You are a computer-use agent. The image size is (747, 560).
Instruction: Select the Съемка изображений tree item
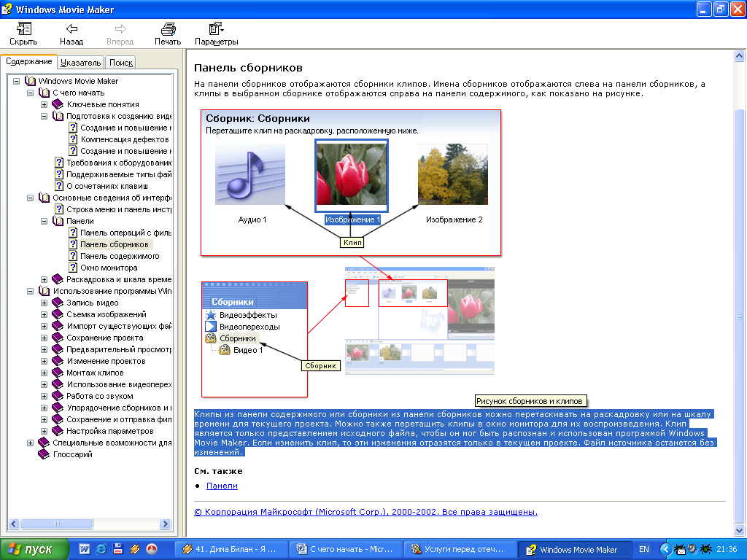[107, 314]
